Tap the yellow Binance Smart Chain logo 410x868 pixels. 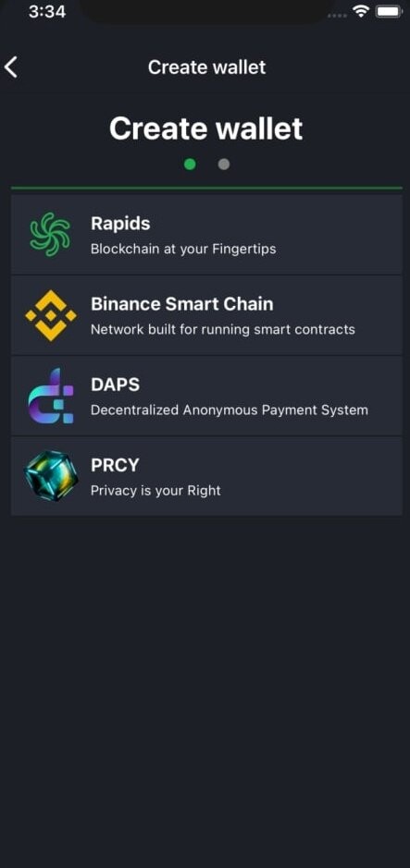coord(50,315)
